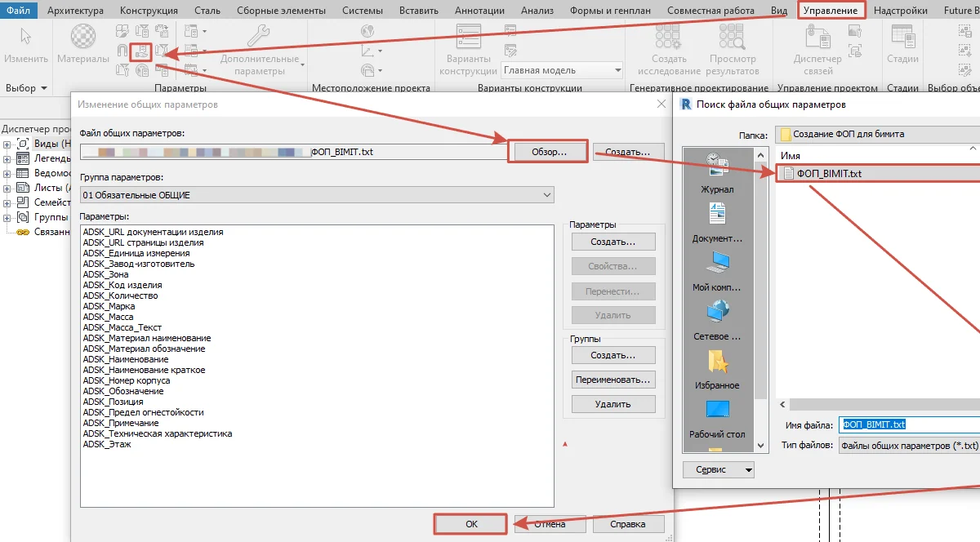Confirm dialog with the OK button

coord(471,524)
